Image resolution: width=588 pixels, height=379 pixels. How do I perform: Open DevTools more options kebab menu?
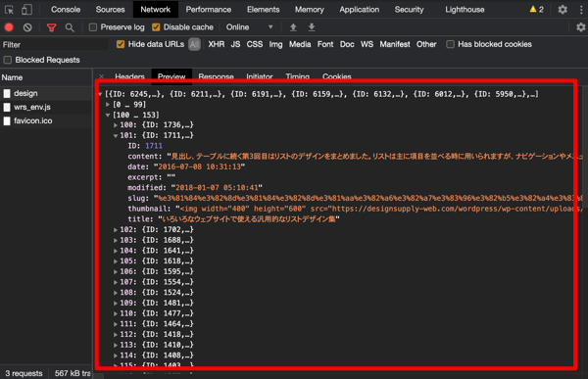coord(581,10)
